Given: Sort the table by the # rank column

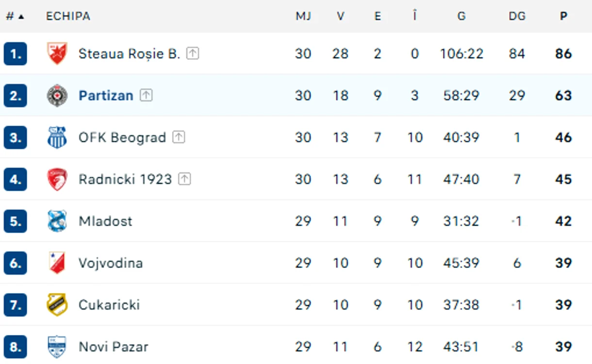Looking at the screenshot, I should (15, 16).
